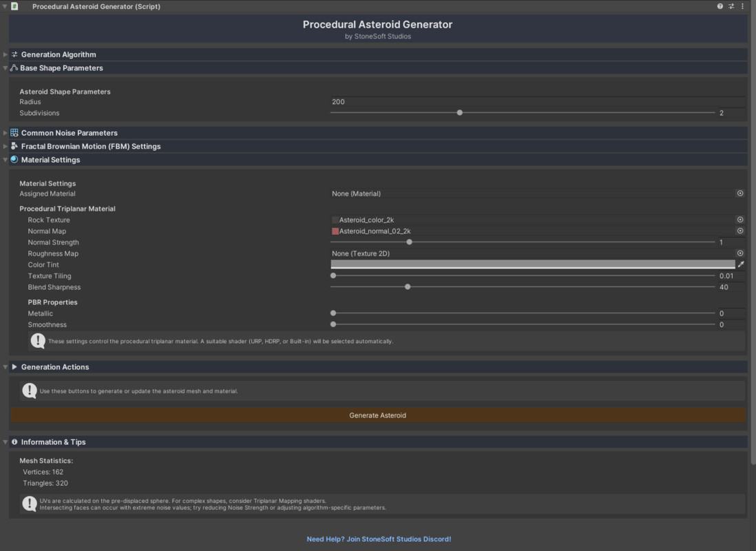Click the Base Shape Parameters section icon
The image size is (756, 551).
14,68
